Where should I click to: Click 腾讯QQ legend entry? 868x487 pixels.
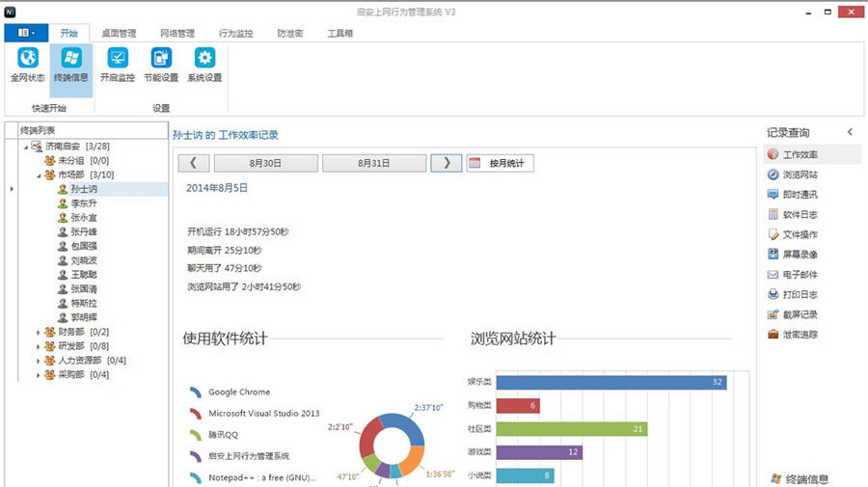(x=214, y=435)
